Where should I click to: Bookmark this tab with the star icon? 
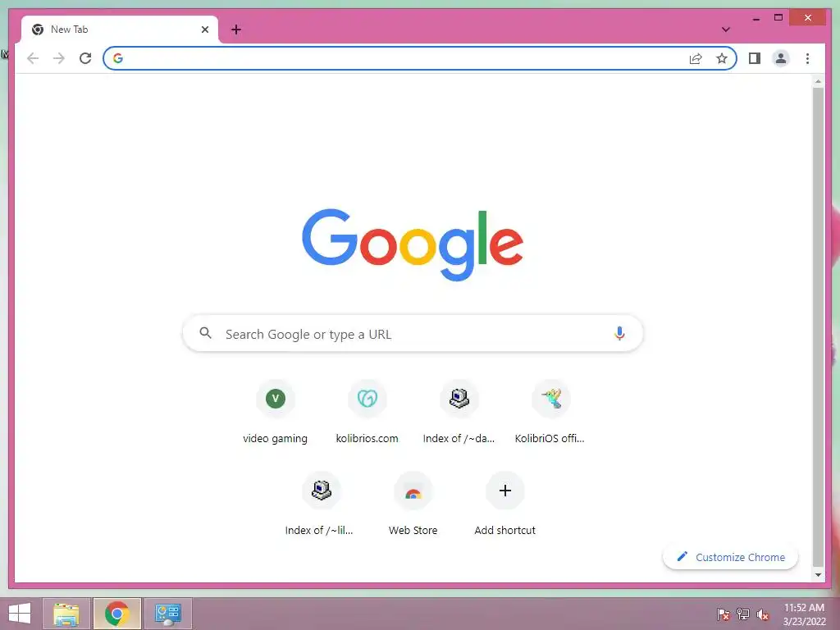722,58
